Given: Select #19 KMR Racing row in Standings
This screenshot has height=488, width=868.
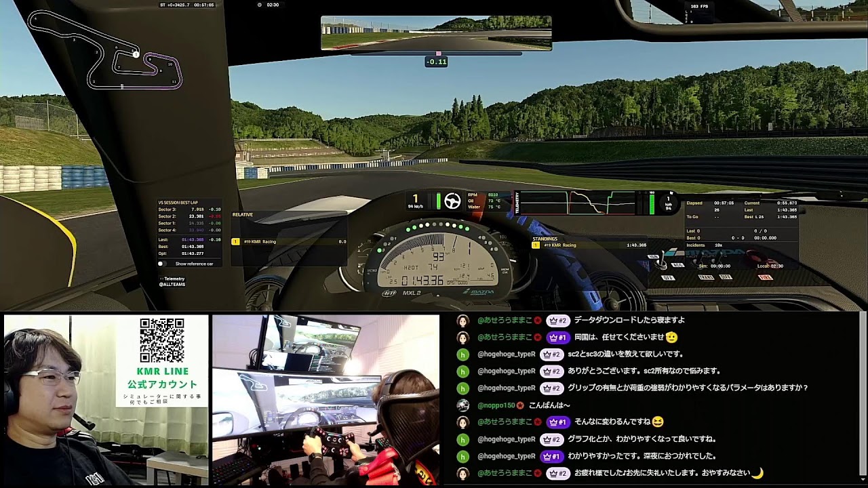Looking at the screenshot, I should [x=589, y=245].
